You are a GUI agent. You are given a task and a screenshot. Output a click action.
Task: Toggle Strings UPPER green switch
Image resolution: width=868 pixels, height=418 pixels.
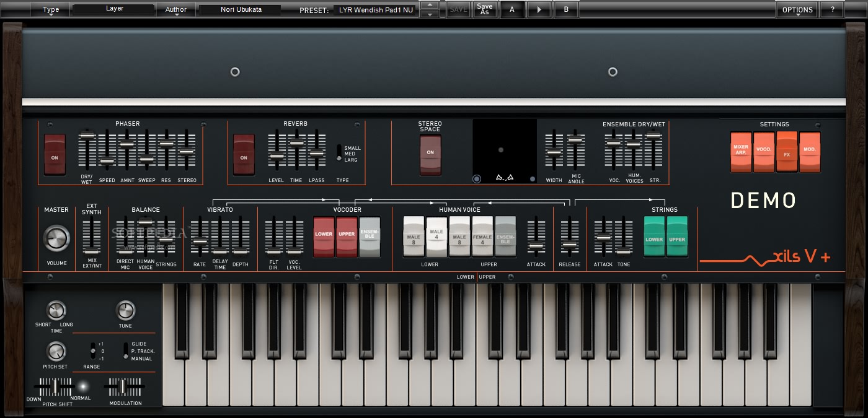click(677, 237)
